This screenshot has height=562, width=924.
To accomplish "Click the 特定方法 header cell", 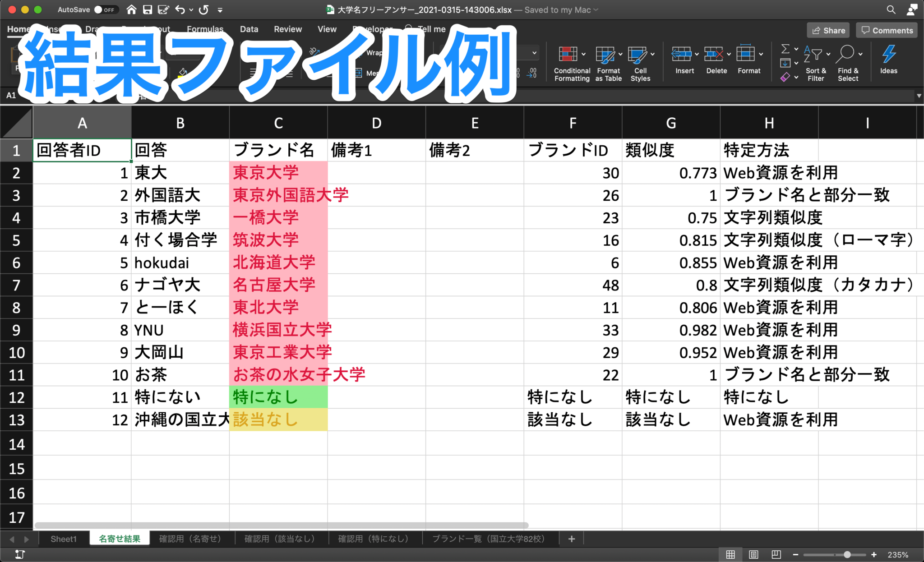I will pyautogui.click(x=769, y=150).
